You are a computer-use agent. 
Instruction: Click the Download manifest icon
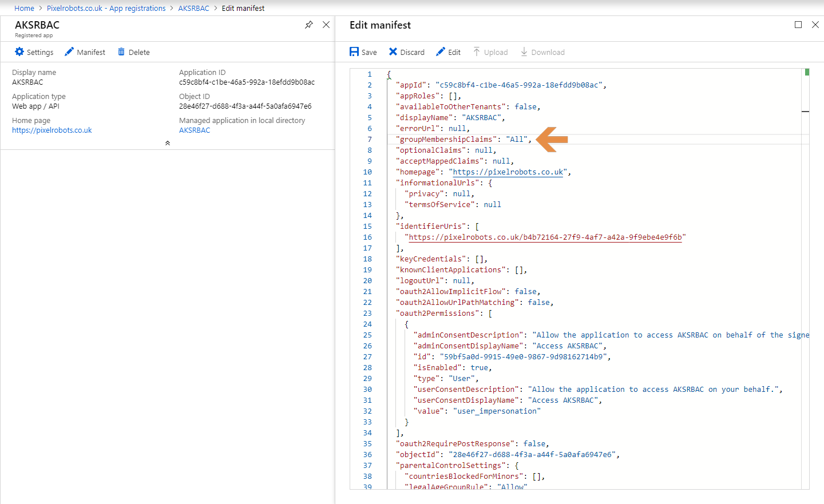click(523, 51)
